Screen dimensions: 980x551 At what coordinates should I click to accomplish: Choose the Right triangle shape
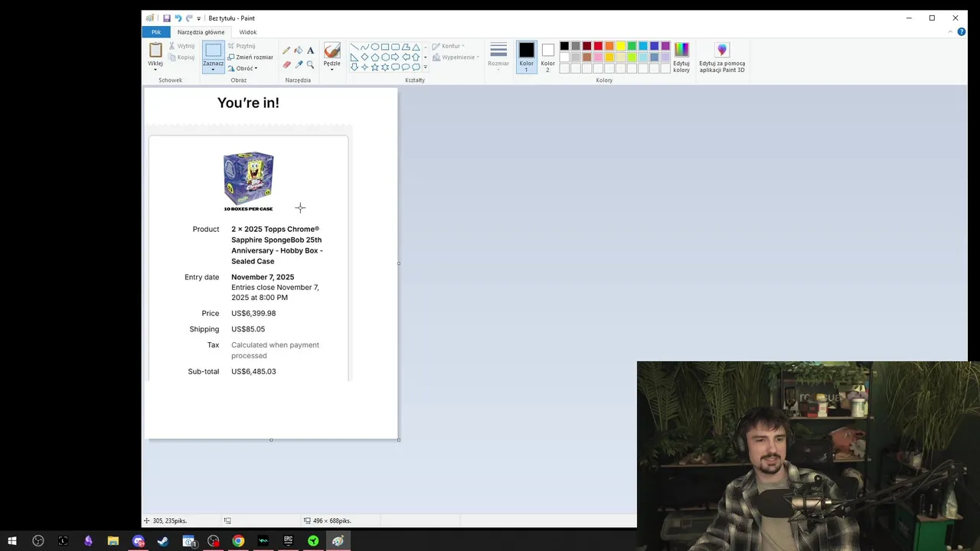click(354, 57)
